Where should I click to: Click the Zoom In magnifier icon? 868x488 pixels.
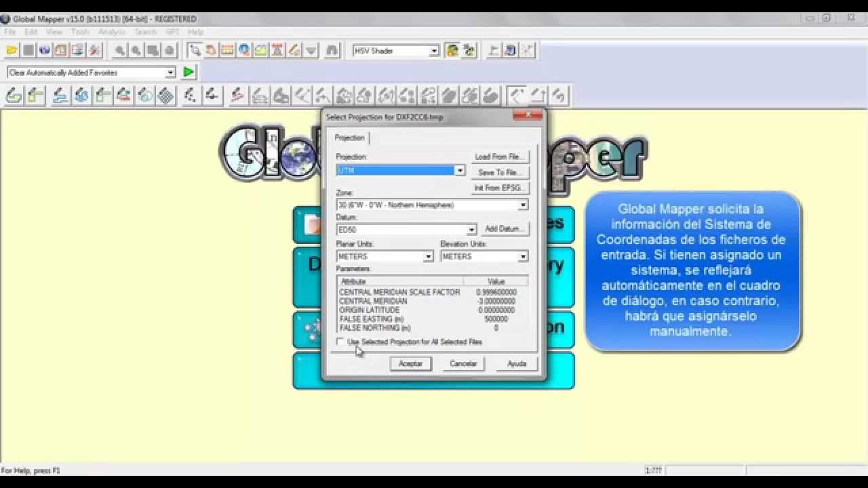pos(119,50)
